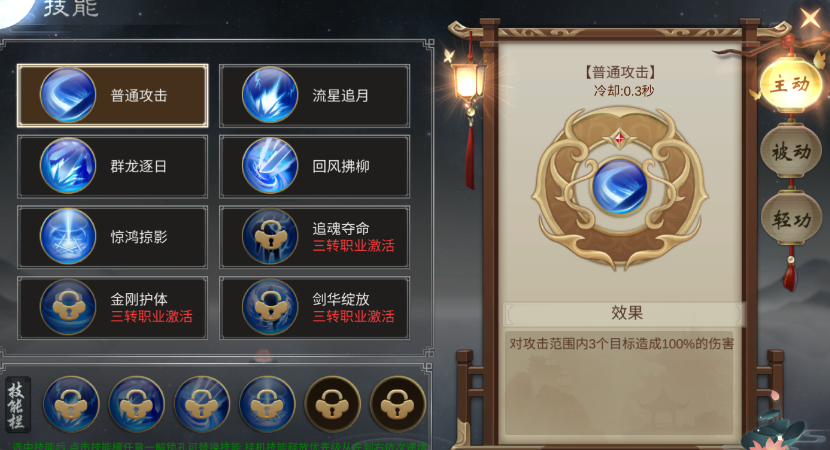Click the locked 金刚护体 skill icon

68,307
